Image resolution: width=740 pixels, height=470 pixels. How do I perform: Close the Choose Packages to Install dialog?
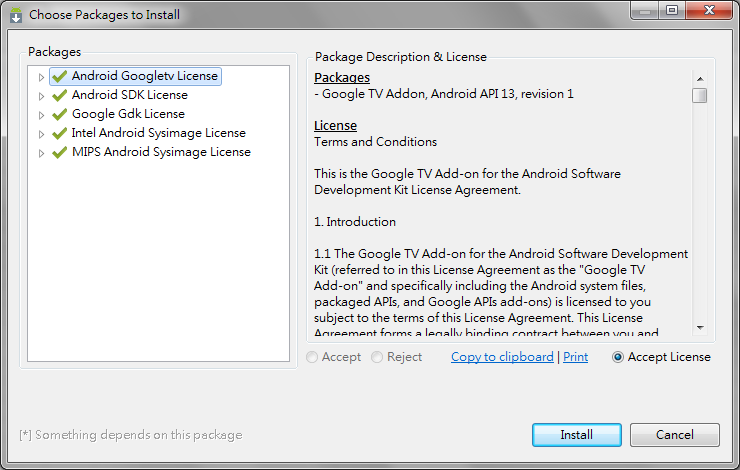click(x=709, y=10)
